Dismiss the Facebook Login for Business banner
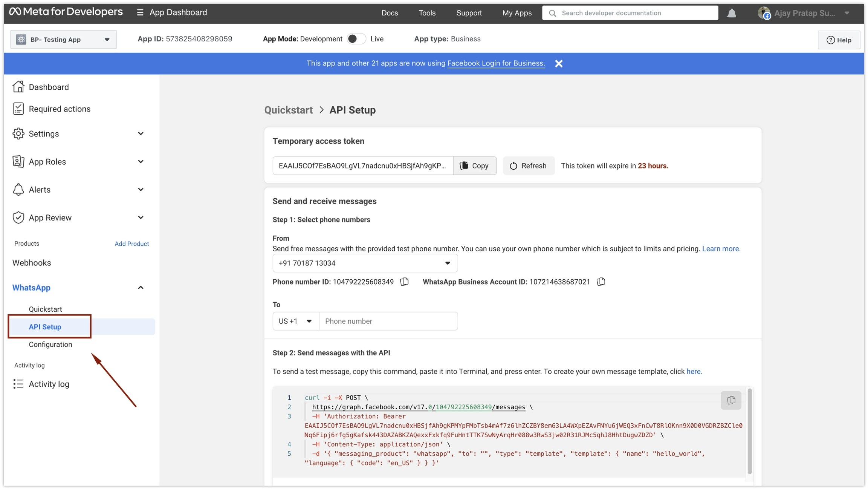 tap(559, 63)
